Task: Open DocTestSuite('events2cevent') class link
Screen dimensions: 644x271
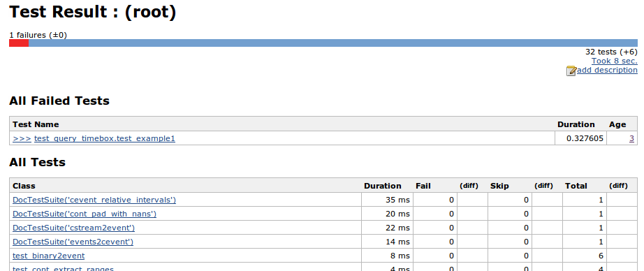Action: [73, 242]
